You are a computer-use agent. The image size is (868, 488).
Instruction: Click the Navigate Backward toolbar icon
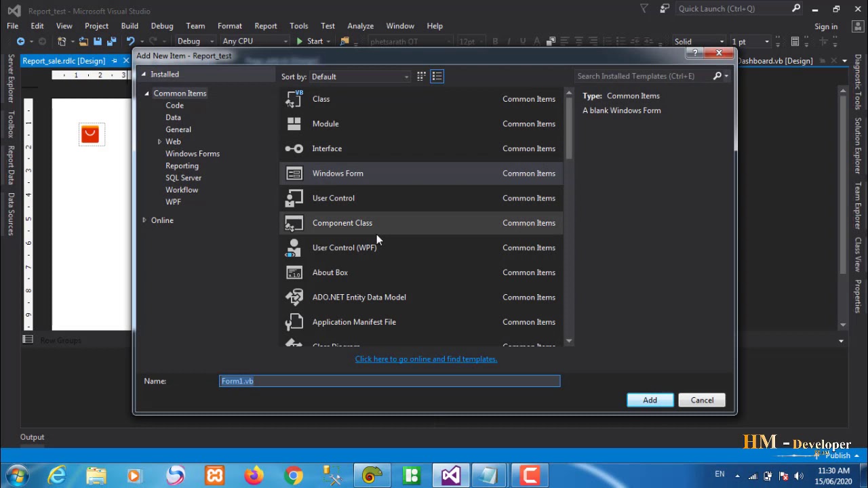click(20, 41)
